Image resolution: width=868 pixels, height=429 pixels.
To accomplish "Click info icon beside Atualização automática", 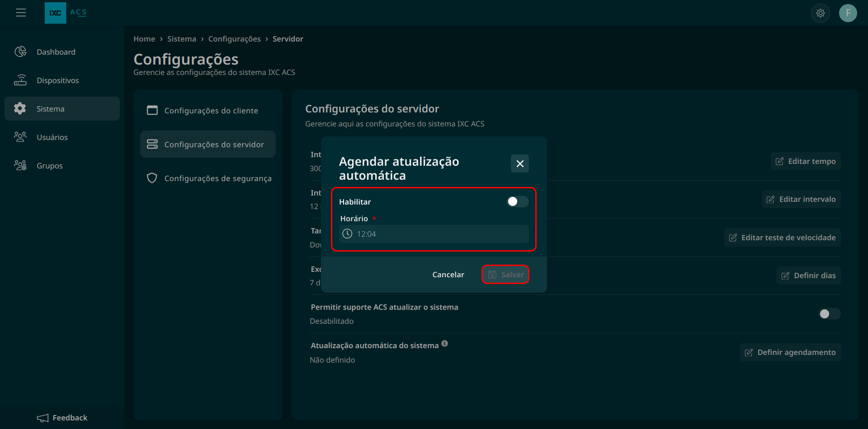I will tap(445, 344).
